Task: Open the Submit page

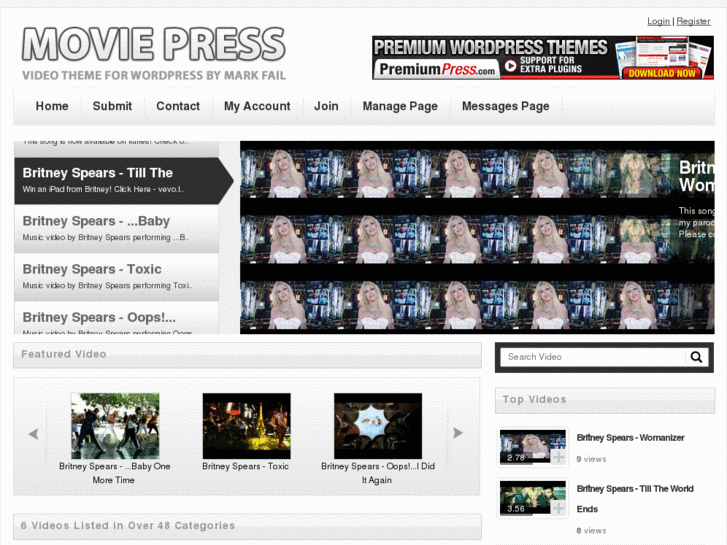Action: click(x=112, y=106)
